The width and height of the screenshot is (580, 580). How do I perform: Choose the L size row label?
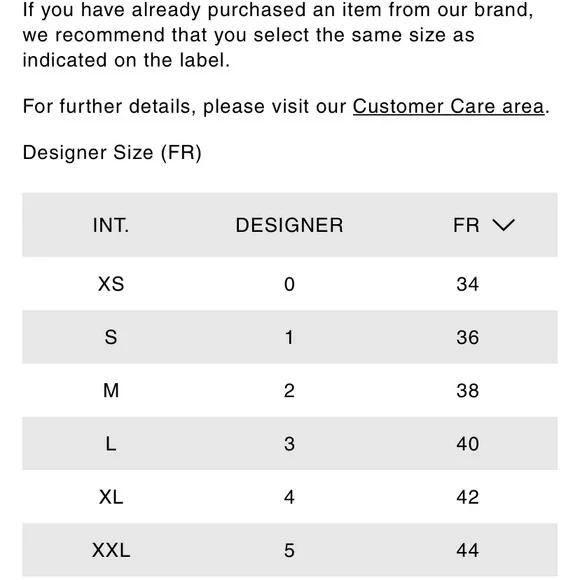[111, 444]
